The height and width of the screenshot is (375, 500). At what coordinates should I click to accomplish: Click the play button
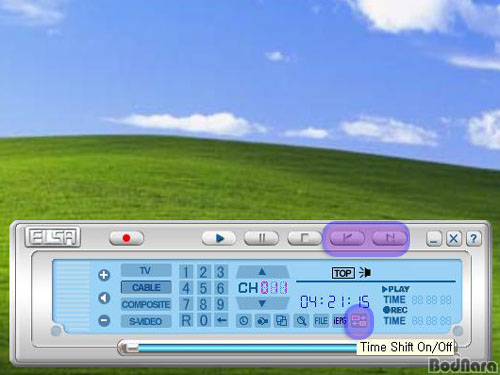click(x=219, y=238)
